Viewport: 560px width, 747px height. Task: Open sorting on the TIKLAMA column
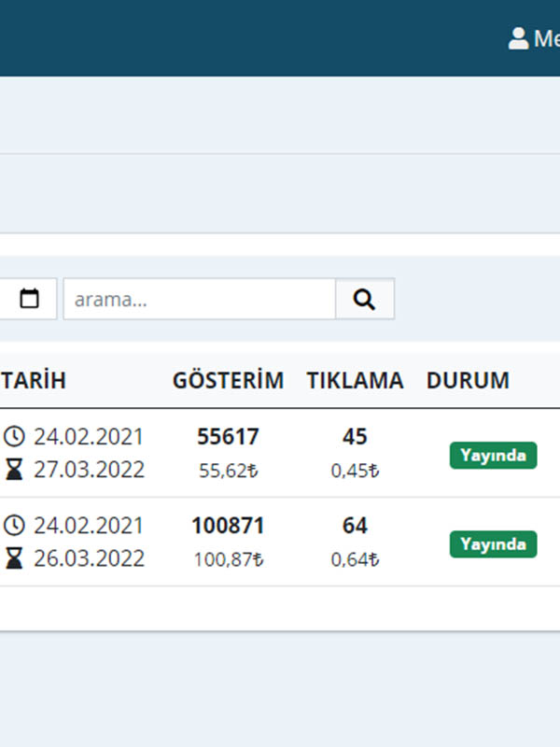coord(356,380)
